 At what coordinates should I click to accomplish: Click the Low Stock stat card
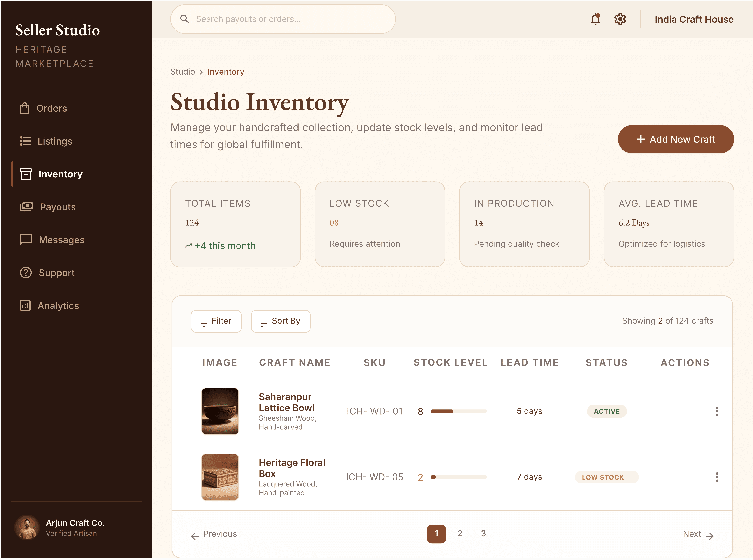(380, 224)
